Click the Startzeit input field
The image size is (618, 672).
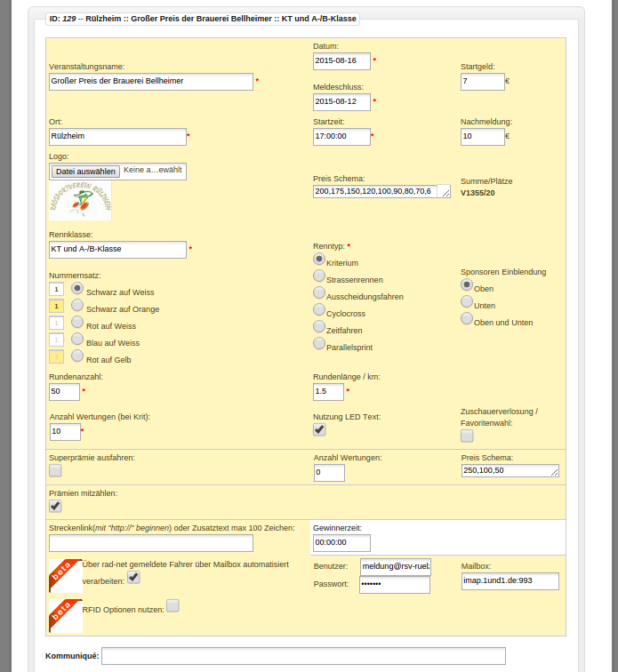pyautogui.click(x=341, y=136)
